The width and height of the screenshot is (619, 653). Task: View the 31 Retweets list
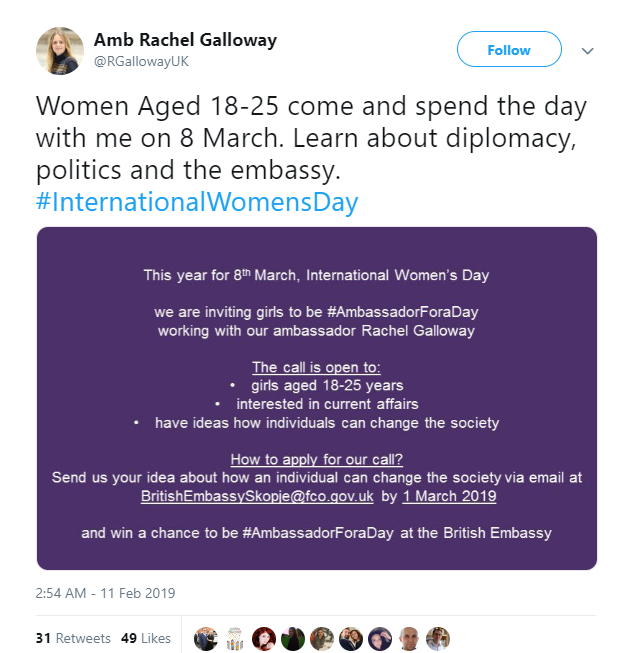pos(73,638)
